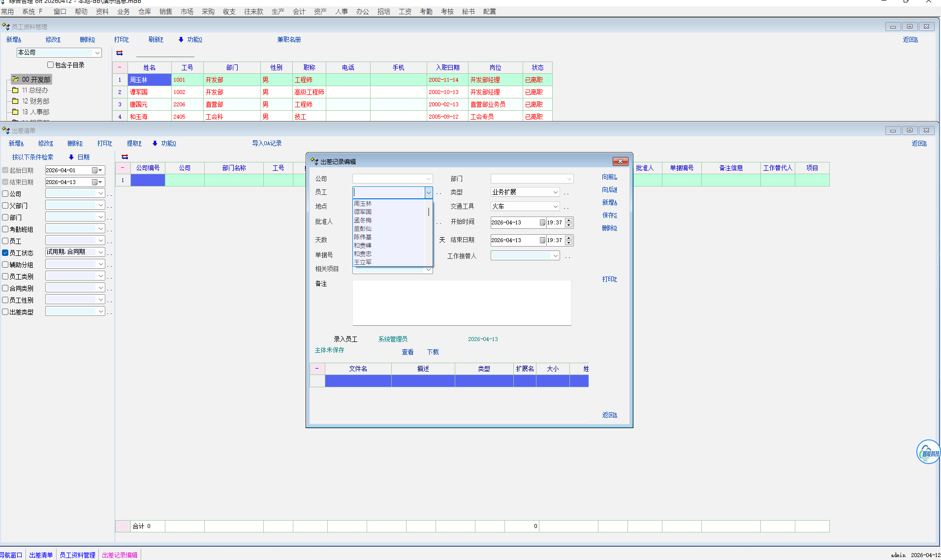This screenshot has width=941, height=560.
Task: Switch to the 员工资料管理 bottom tab
Action: [x=77, y=555]
